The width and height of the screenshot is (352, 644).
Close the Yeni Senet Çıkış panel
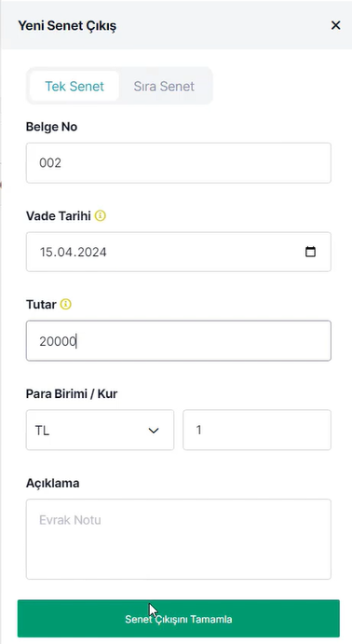tap(335, 25)
